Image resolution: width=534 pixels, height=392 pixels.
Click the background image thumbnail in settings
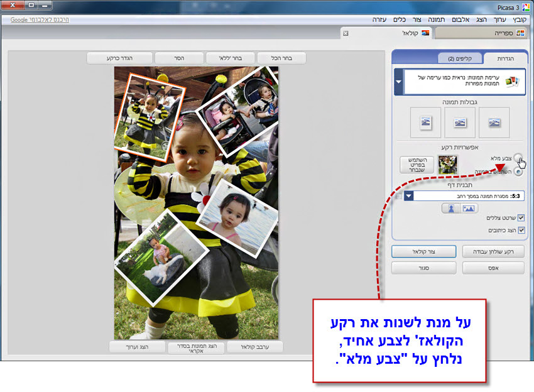447,165
